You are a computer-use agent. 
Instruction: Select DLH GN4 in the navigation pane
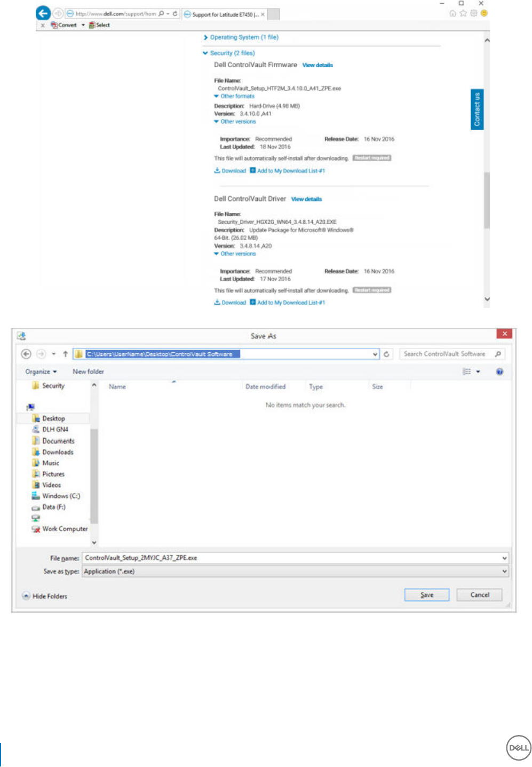click(x=51, y=429)
